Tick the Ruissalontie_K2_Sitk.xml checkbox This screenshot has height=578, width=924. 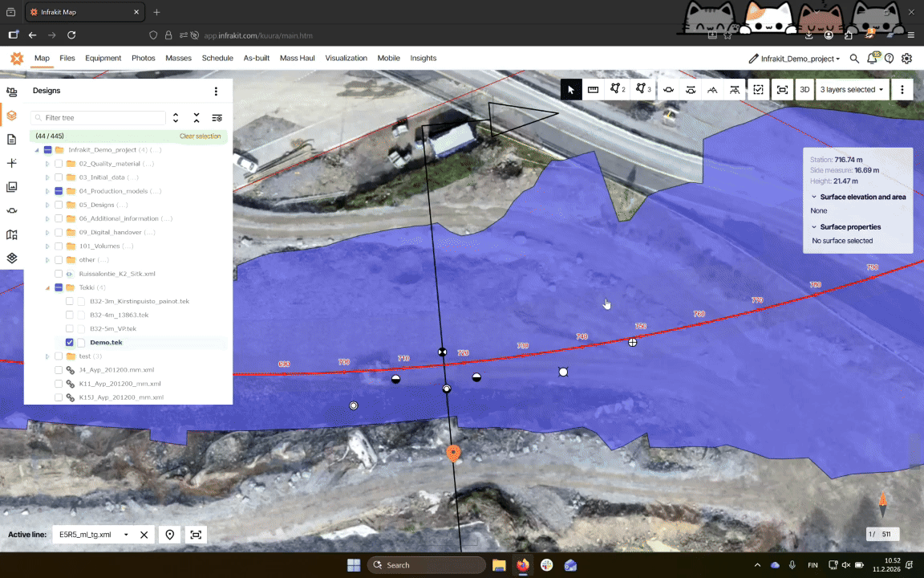click(59, 274)
